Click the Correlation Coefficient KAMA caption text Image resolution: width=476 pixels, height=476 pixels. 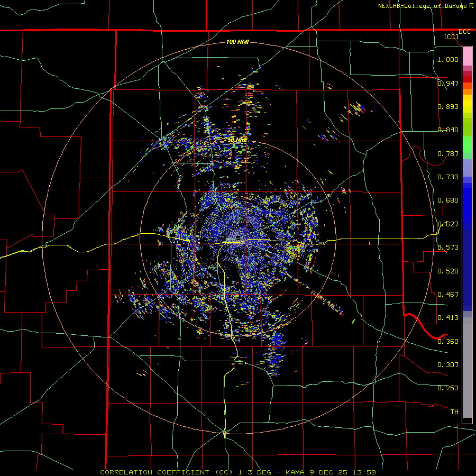pos(238,472)
